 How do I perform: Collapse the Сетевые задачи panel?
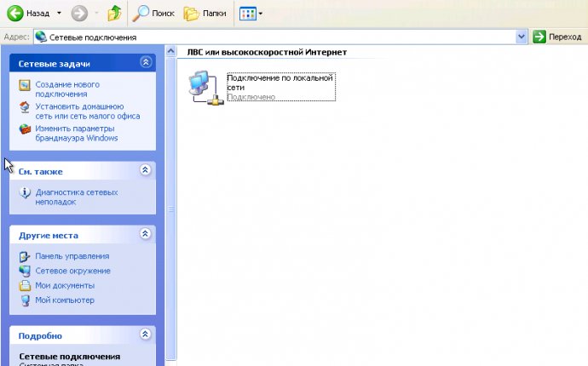(x=146, y=62)
